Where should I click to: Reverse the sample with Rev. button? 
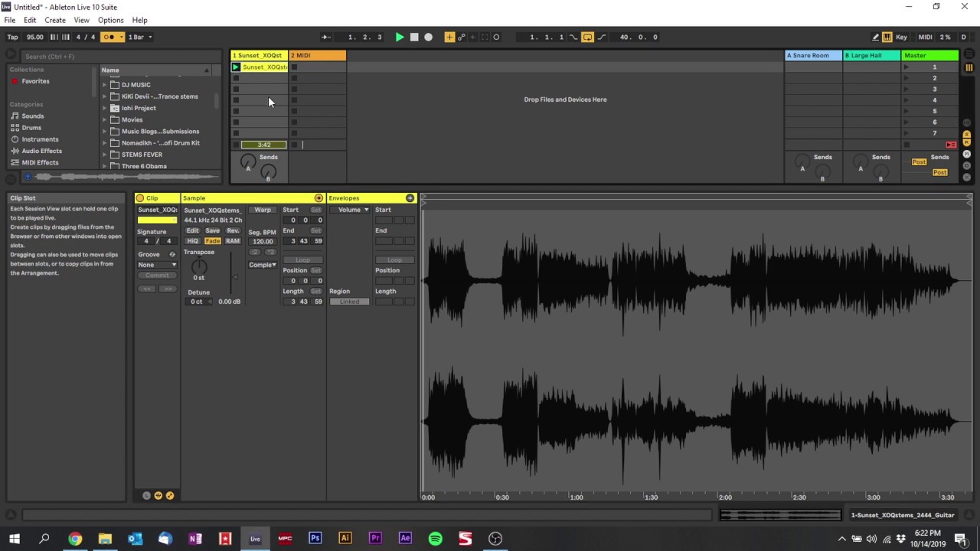coord(233,230)
